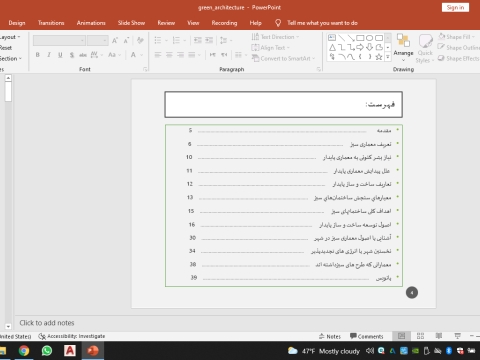Open Arrange options
Image resolution: width=480 pixels, height=360 pixels.
(x=403, y=48)
